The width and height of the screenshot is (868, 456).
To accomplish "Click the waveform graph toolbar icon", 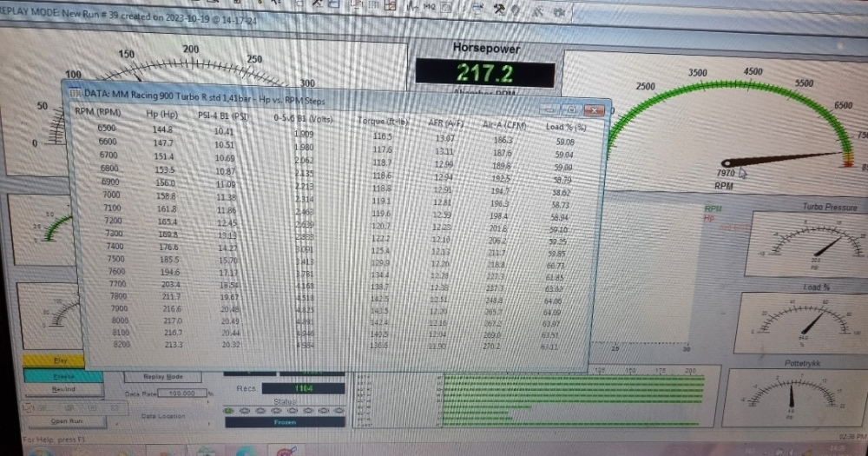I will pos(412,6).
